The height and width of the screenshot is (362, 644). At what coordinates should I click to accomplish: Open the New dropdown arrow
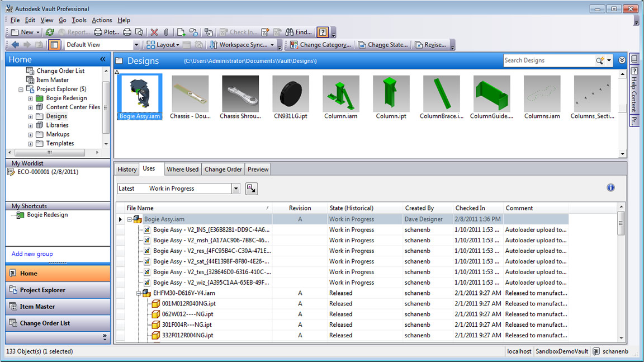38,32
